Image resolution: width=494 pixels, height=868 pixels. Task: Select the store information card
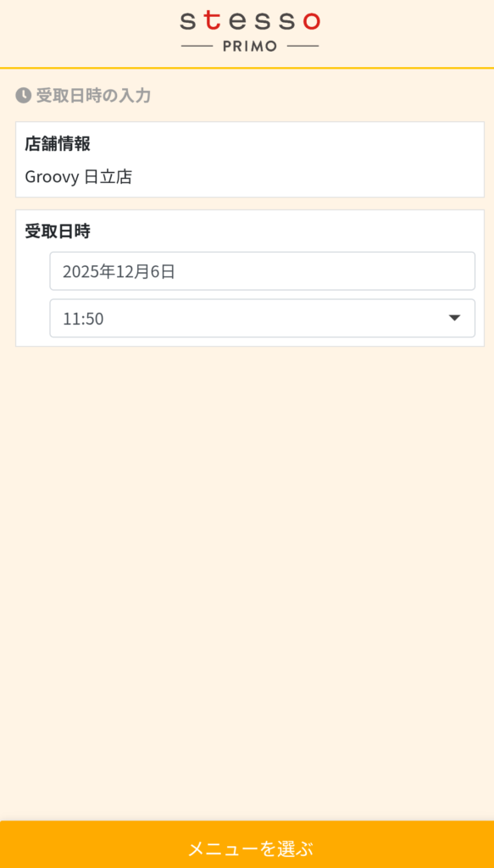250,159
